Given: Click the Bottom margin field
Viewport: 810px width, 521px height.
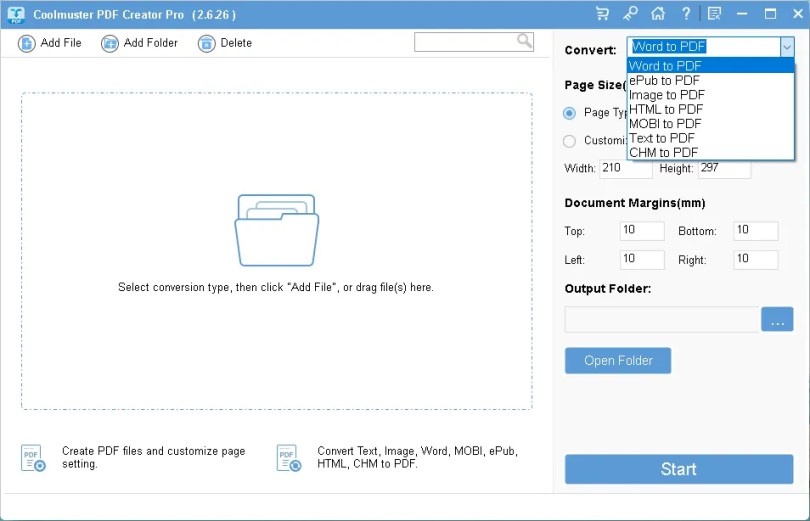Looking at the screenshot, I should point(756,231).
